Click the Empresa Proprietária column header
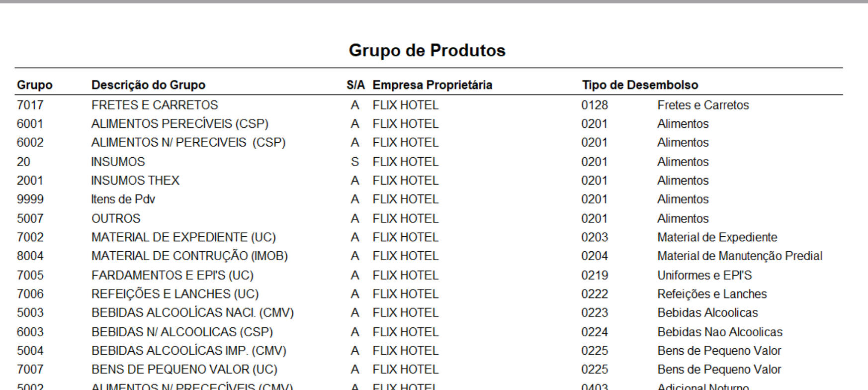The image size is (868, 390). point(433,85)
